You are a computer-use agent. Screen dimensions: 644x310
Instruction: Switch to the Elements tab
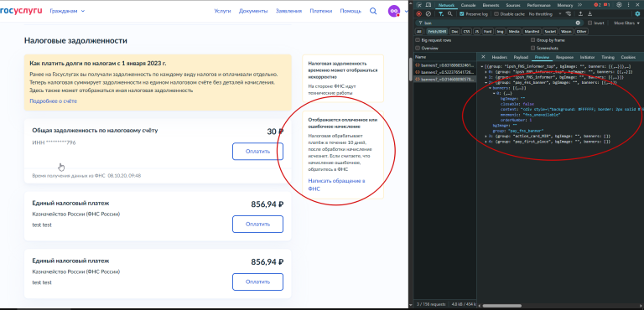[x=491, y=5]
